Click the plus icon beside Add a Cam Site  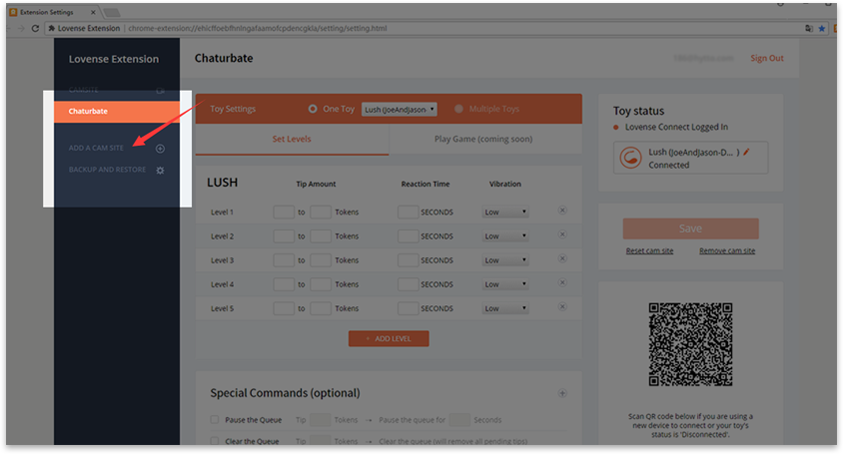pos(160,149)
